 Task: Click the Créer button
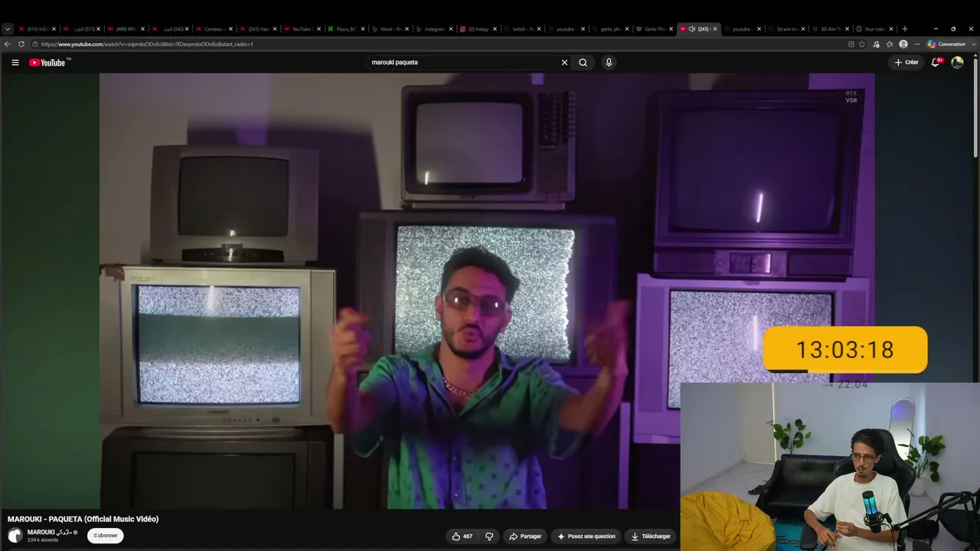point(906,63)
